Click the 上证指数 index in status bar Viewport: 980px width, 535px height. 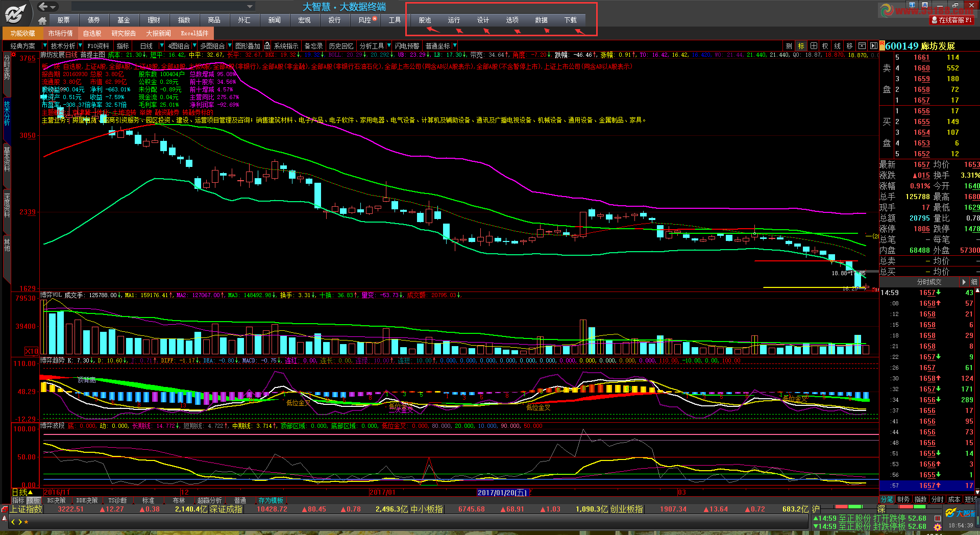(x=26, y=509)
